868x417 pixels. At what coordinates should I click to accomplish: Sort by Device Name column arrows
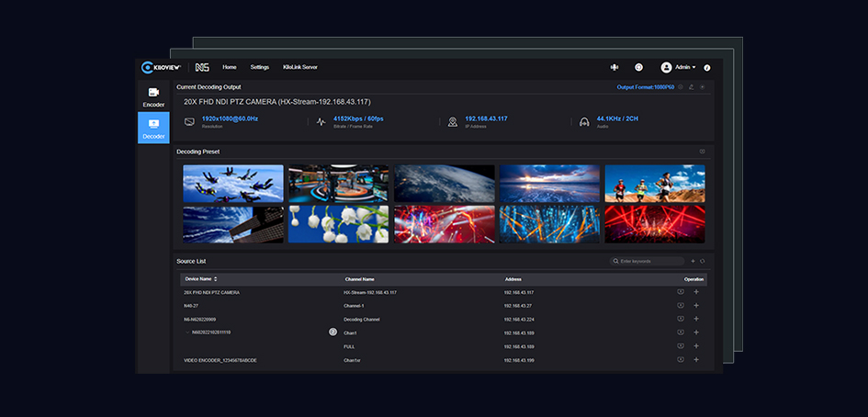pyautogui.click(x=216, y=279)
